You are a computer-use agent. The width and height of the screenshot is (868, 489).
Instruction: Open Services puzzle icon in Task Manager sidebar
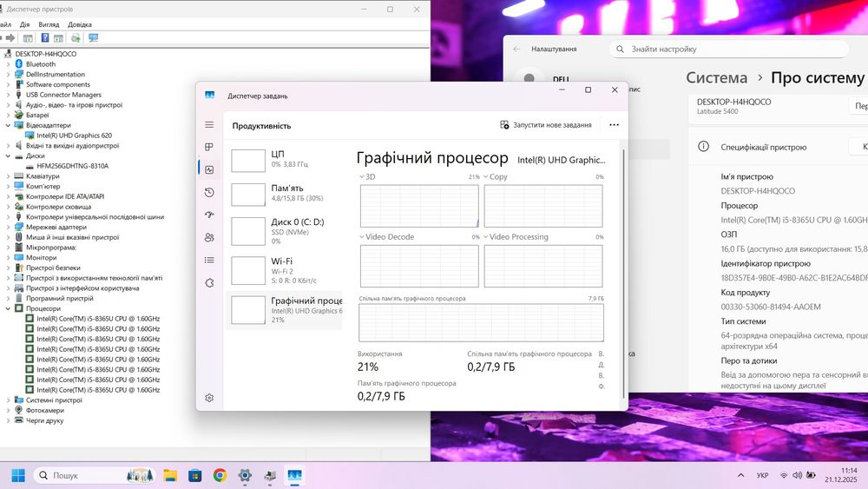209,282
